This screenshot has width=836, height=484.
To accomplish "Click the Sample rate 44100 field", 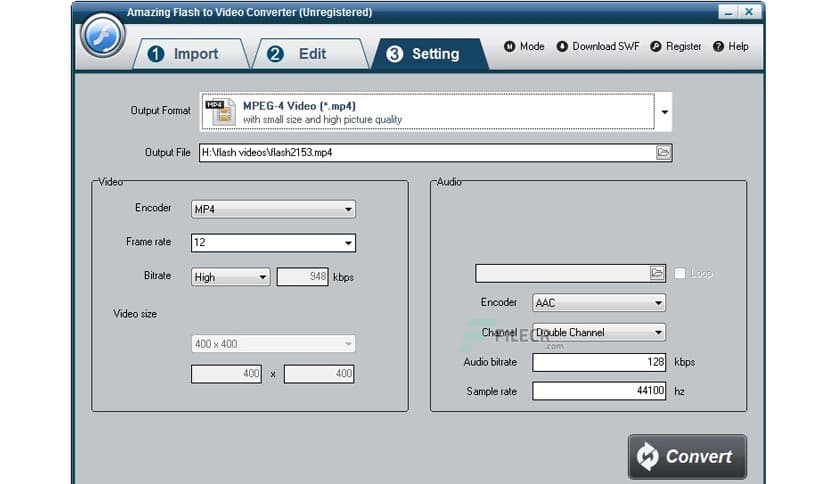I will click(599, 391).
